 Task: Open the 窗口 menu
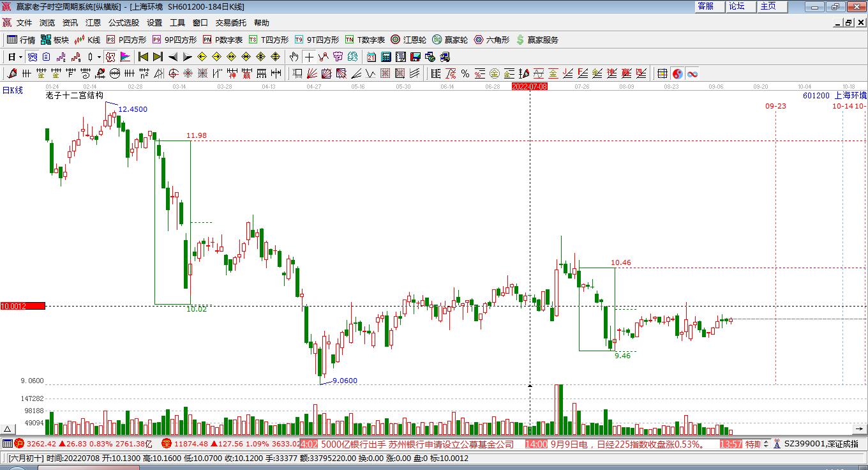click(200, 23)
